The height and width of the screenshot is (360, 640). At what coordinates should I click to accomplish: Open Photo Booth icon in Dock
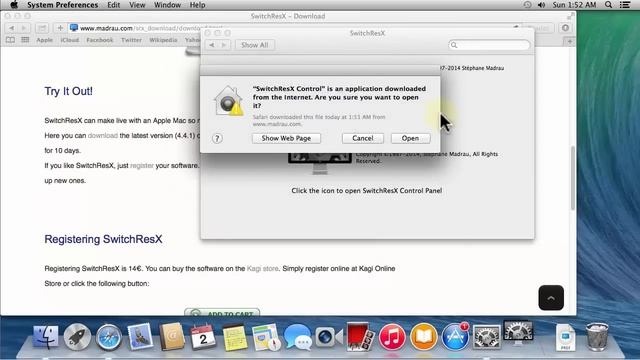[x=360, y=337]
